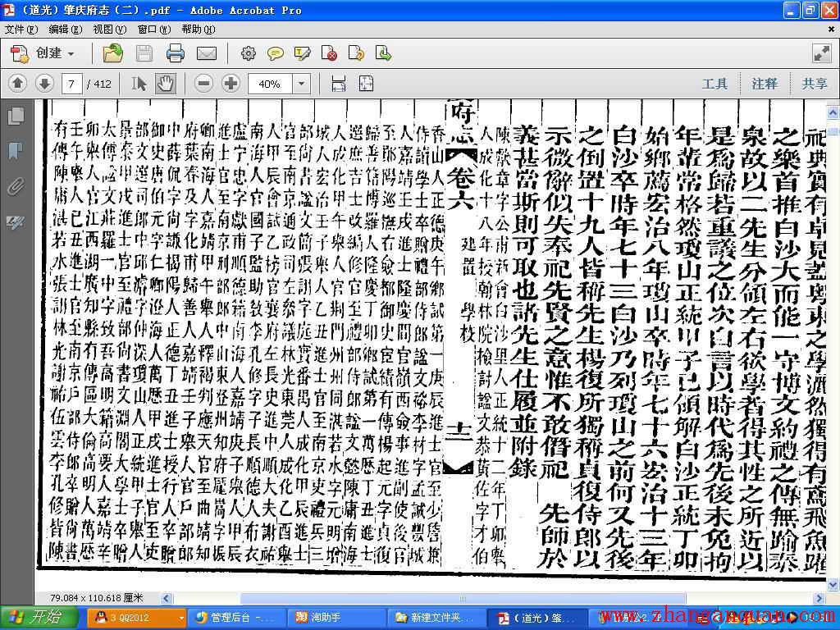Click the delete pages icon
Image resolution: width=840 pixels, height=630 pixels.
coord(329,53)
